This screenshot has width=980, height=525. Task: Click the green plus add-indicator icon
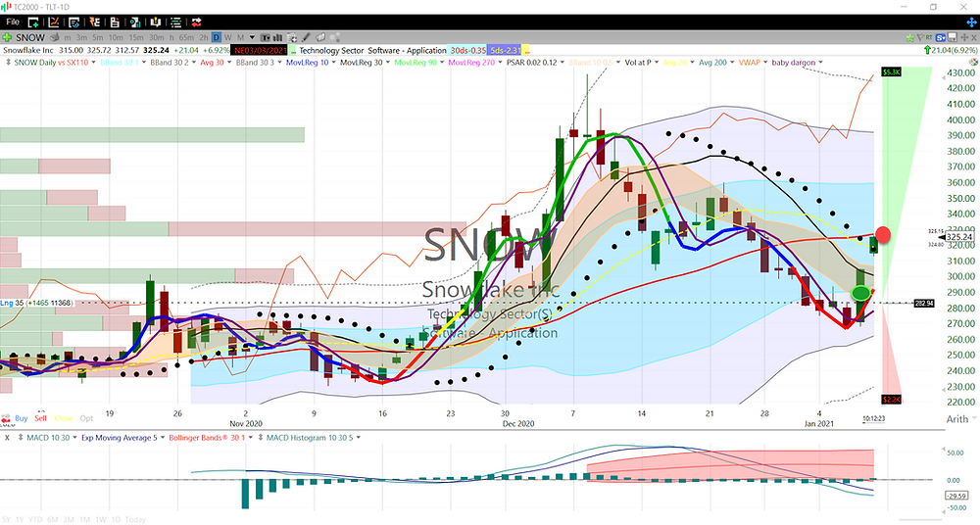[7, 37]
